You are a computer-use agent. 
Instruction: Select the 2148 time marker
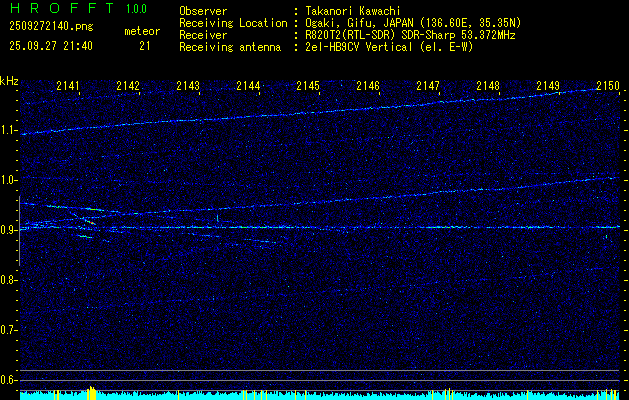tap(488, 87)
